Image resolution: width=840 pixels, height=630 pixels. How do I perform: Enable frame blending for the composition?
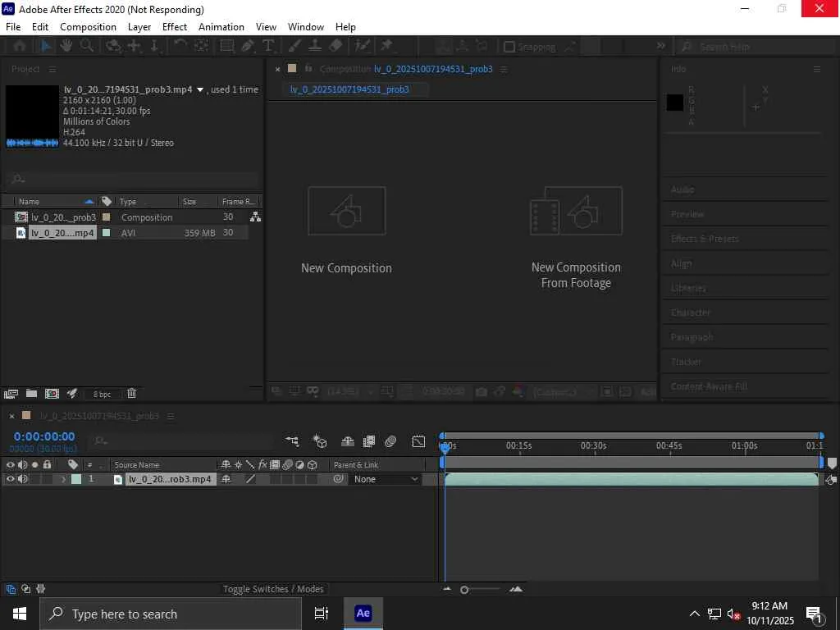[x=369, y=441]
